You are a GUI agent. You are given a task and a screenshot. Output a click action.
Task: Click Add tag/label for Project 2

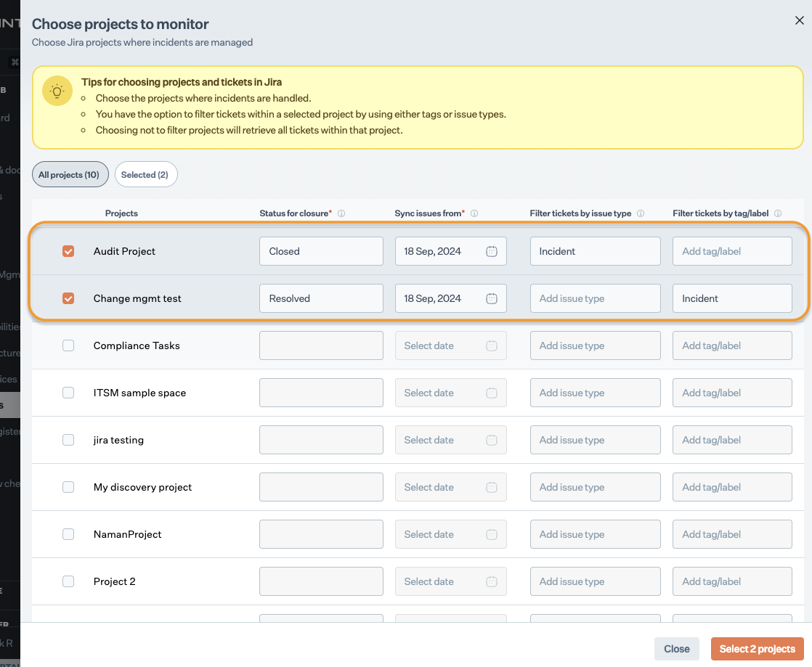tap(732, 581)
